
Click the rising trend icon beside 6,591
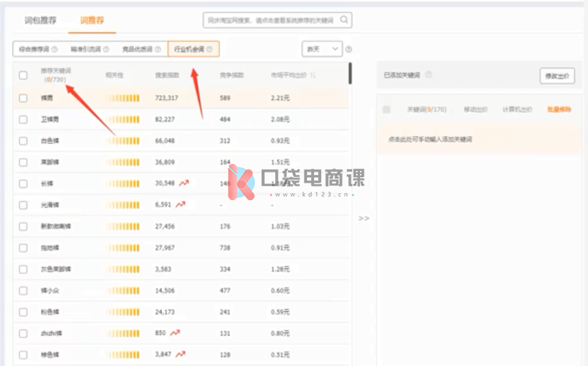(181, 204)
